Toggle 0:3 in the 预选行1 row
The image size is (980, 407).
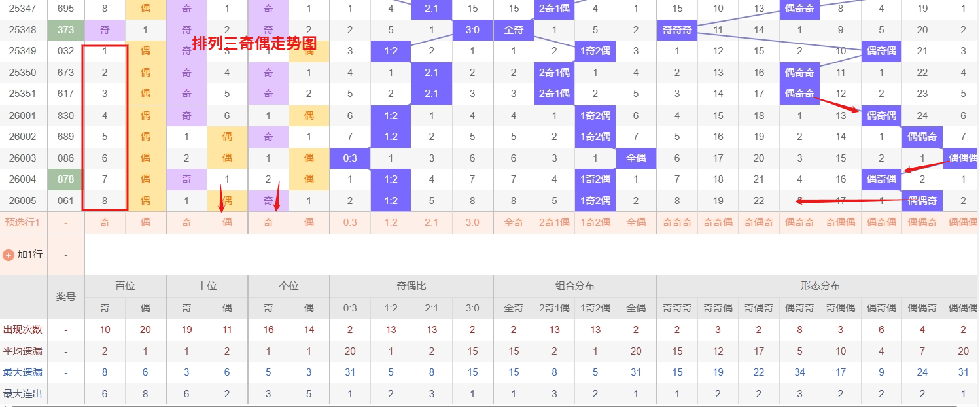[x=350, y=222]
